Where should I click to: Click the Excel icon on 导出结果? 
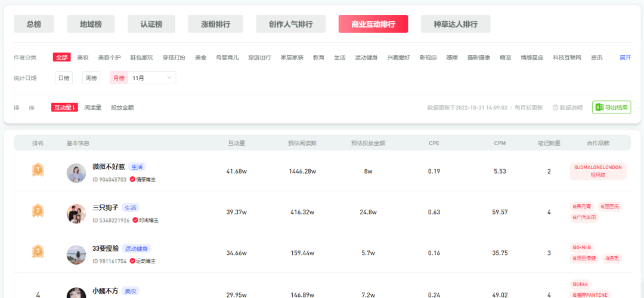(600, 107)
